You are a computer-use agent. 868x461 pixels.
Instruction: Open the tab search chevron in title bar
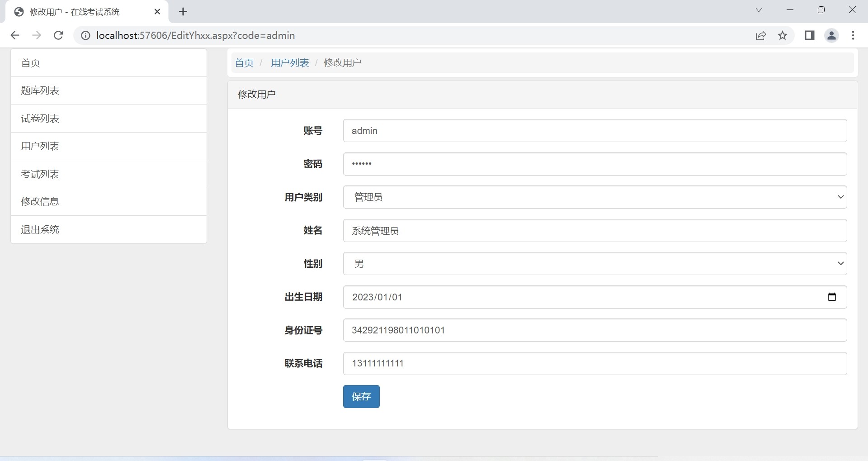pos(759,10)
